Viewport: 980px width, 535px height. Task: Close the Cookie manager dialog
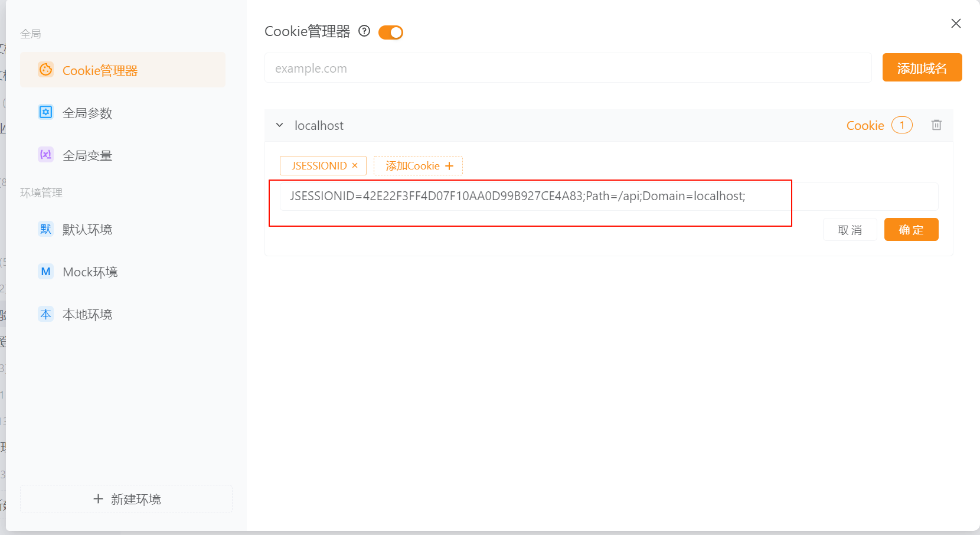click(x=956, y=23)
